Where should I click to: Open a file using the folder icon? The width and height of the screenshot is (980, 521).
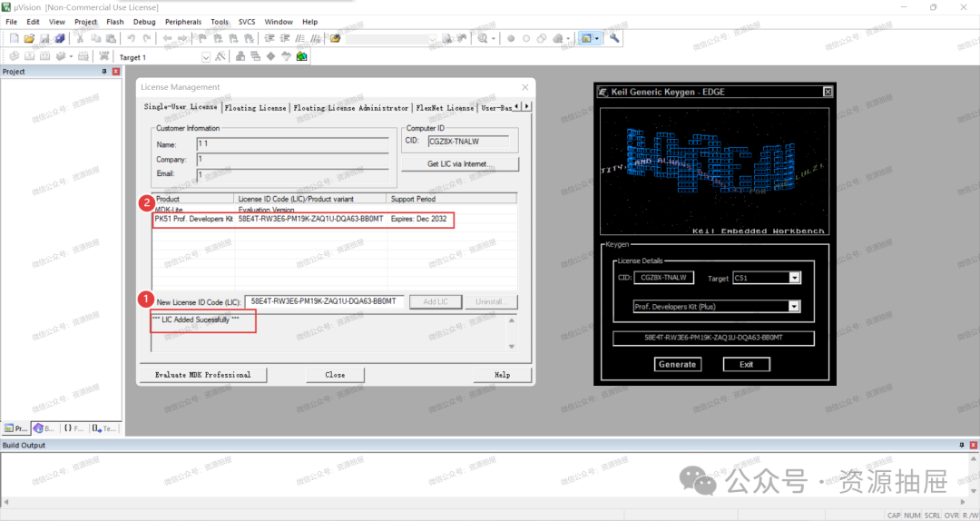[29, 38]
